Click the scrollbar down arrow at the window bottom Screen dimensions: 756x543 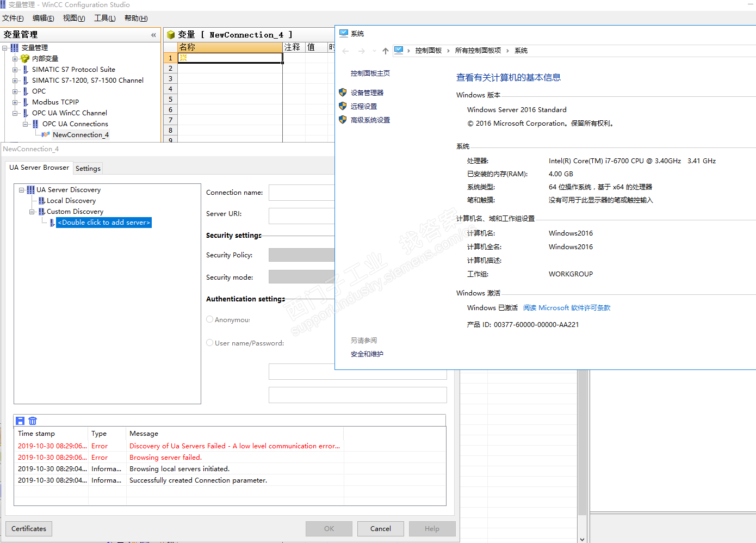pyautogui.click(x=582, y=539)
